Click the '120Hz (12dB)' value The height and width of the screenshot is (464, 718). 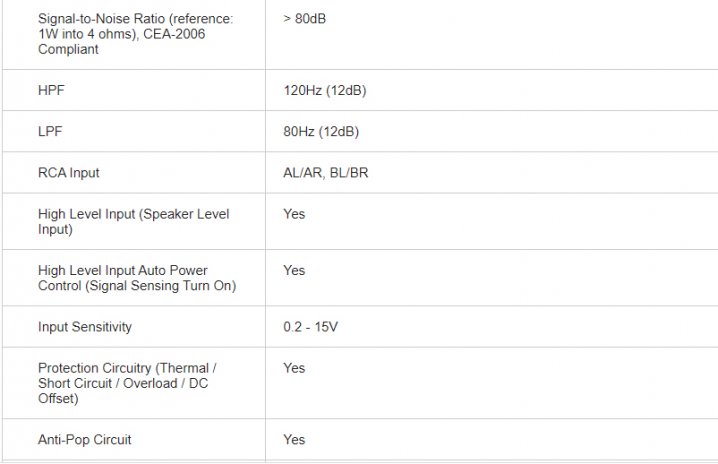pos(321,90)
